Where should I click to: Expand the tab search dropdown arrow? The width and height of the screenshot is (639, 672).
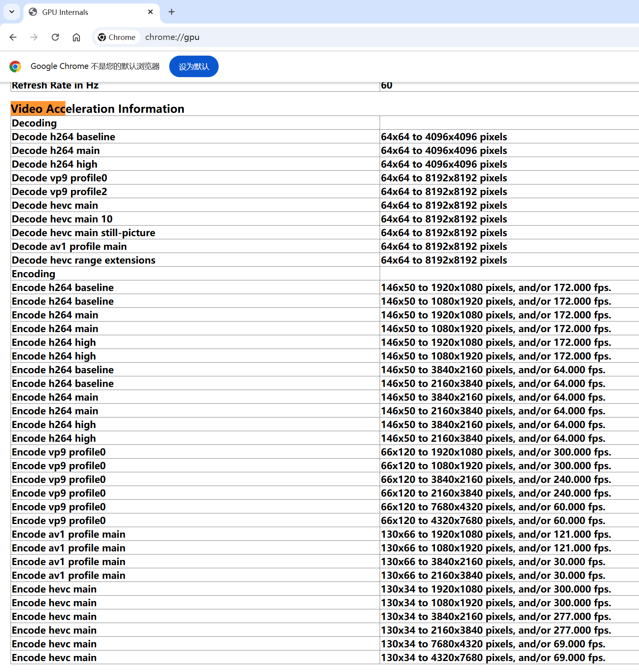[x=12, y=12]
